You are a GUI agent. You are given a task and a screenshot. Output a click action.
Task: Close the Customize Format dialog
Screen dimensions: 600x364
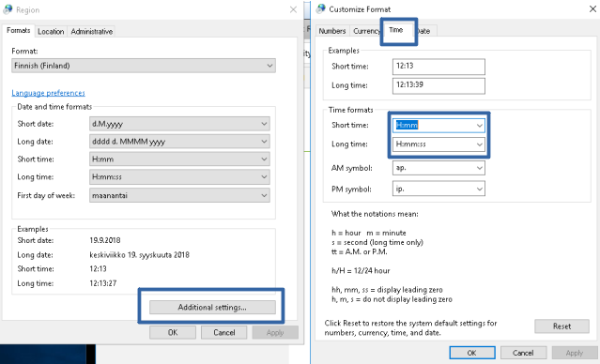pos(592,8)
